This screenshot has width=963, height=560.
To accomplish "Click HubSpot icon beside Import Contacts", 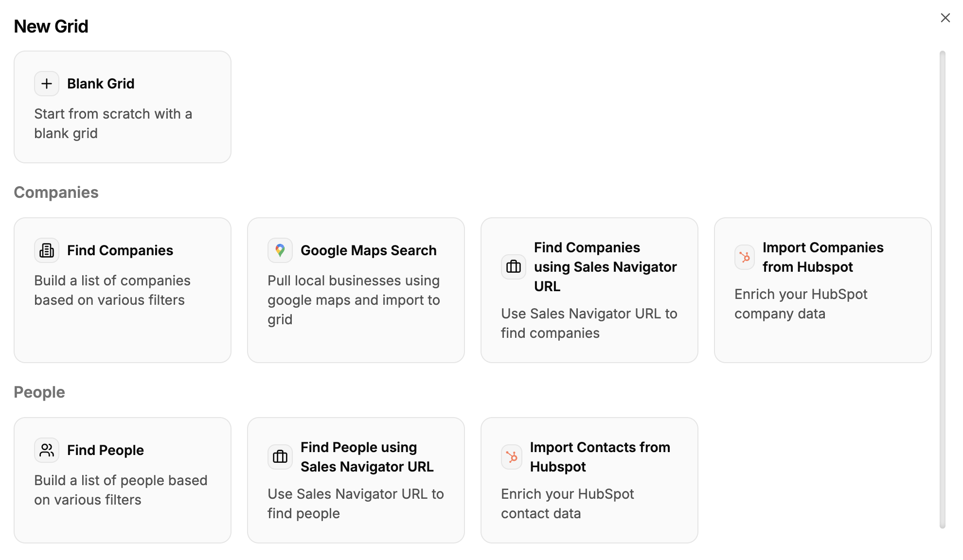I will [512, 457].
